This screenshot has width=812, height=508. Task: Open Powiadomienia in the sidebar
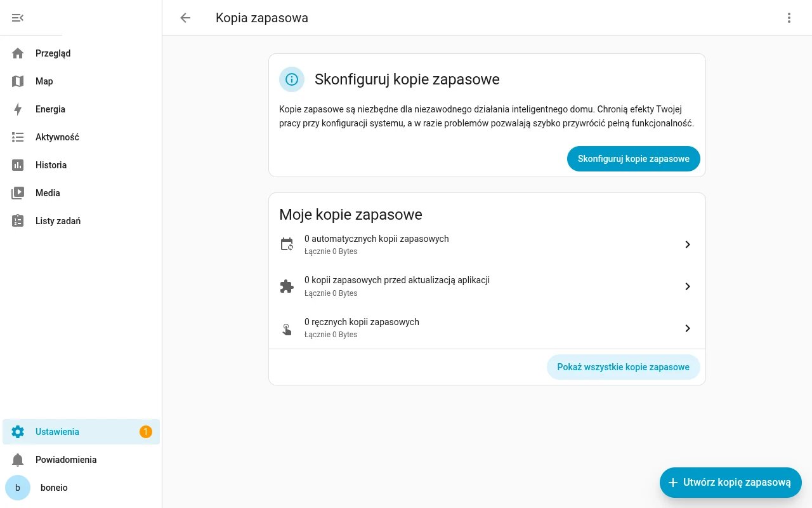pos(81,460)
